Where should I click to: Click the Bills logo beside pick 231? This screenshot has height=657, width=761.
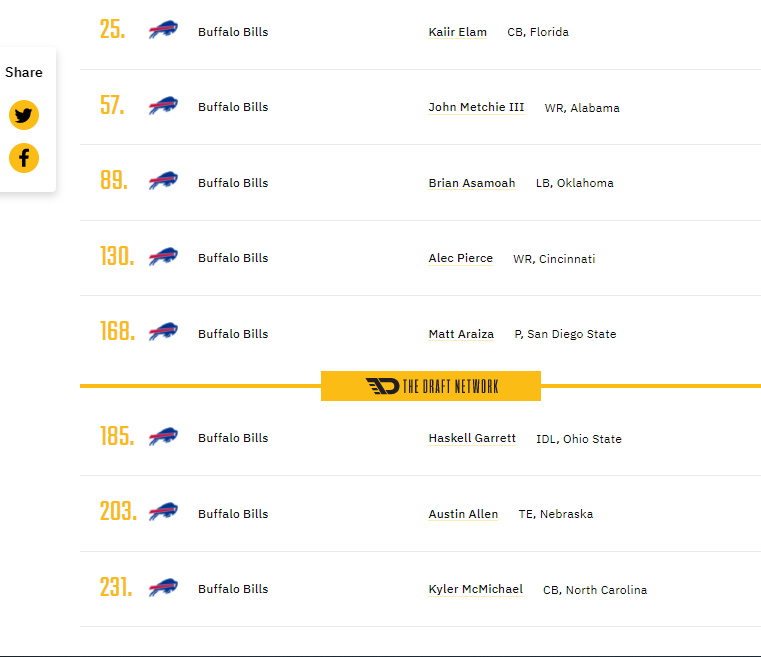click(x=163, y=587)
